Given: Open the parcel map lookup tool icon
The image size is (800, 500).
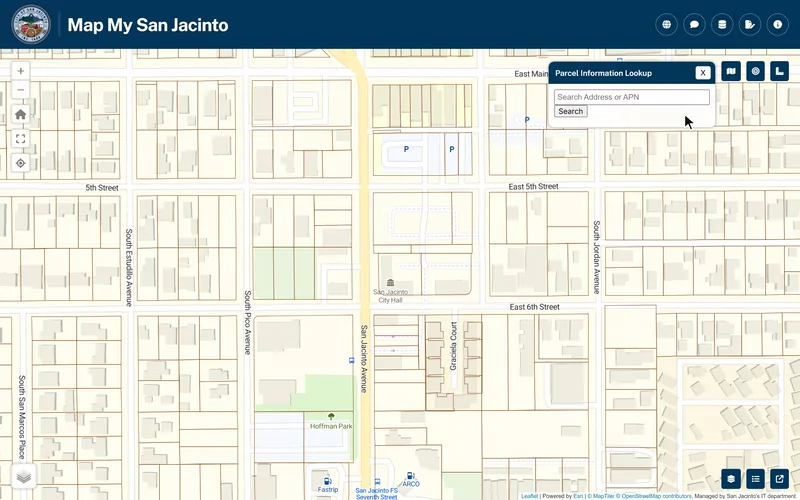Looking at the screenshot, I should point(731,71).
